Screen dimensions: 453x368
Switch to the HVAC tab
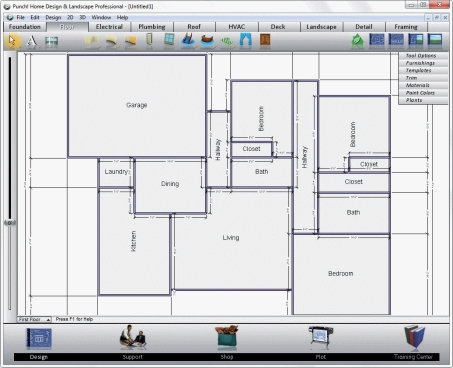click(237, 27)
